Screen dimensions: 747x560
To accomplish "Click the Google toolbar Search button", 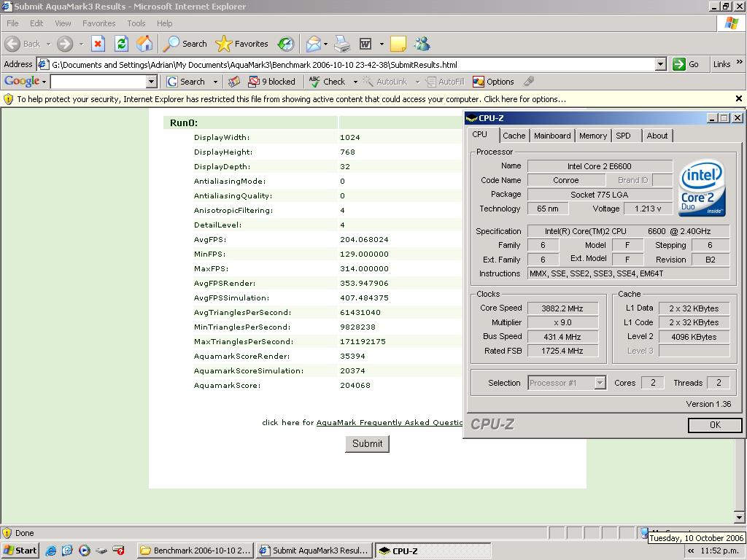I will [x=186, y=82].
